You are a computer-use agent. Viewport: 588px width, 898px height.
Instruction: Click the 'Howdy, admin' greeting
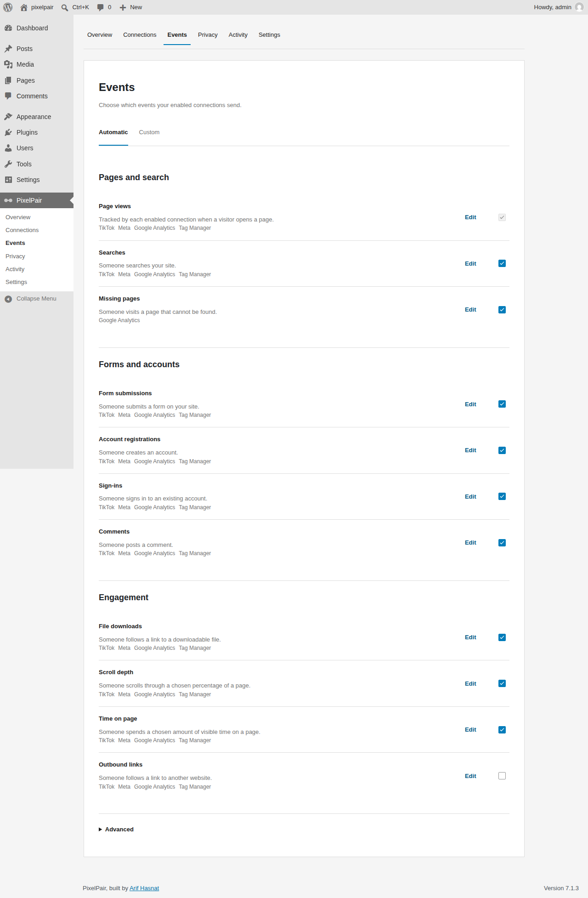(x=553, y=7)
